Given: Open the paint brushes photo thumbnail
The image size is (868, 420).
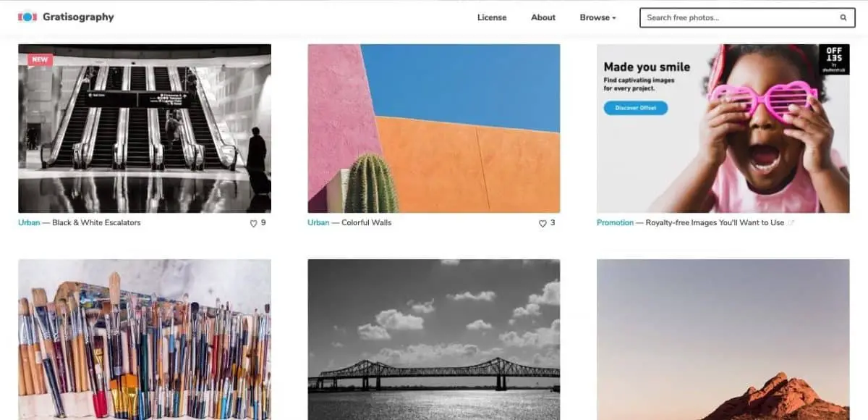Looking at the screenshot, I should pyautogui.click(x=145, y=340).
